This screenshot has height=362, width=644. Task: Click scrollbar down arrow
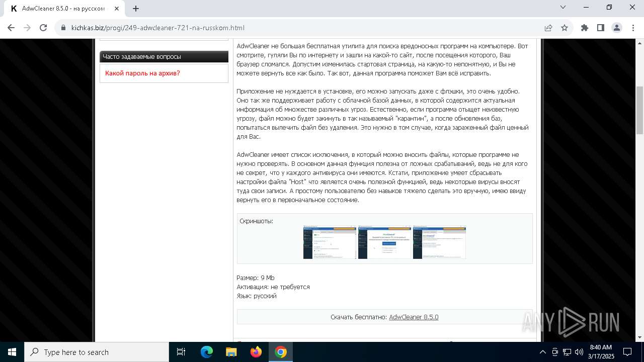[639, 337]
